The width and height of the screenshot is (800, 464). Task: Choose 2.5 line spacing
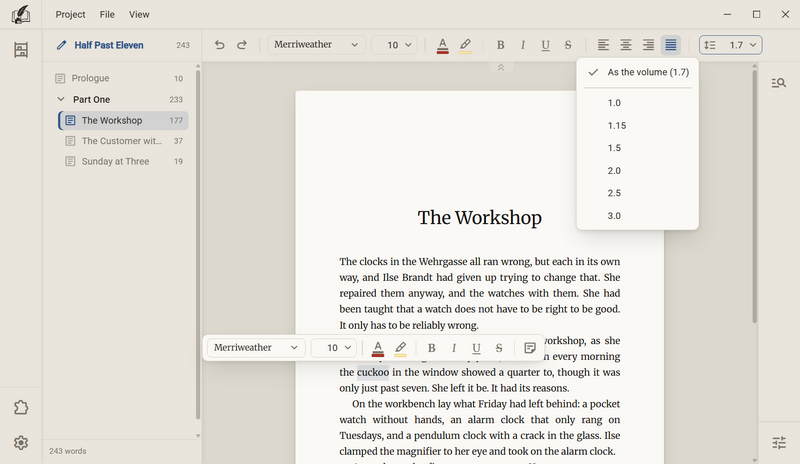tap(637, 193)
